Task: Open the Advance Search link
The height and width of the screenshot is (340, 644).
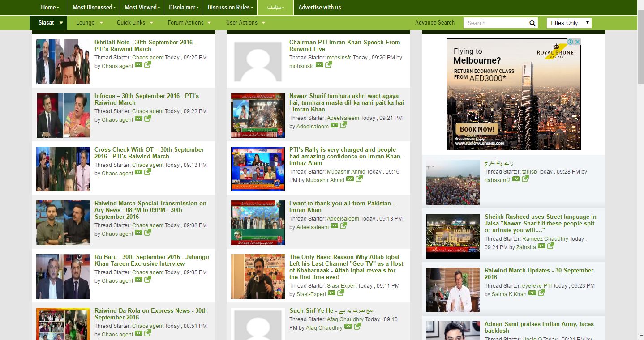Action: tap(434, 22)
